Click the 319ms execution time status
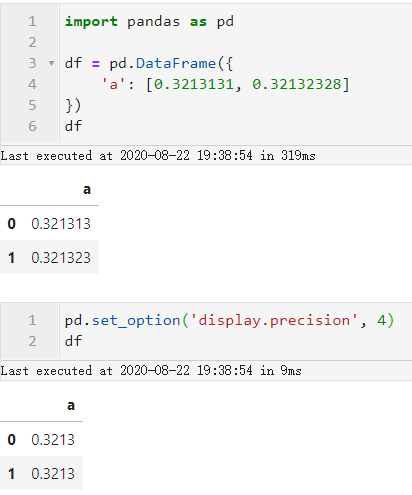412x495 pixels. 298,156
